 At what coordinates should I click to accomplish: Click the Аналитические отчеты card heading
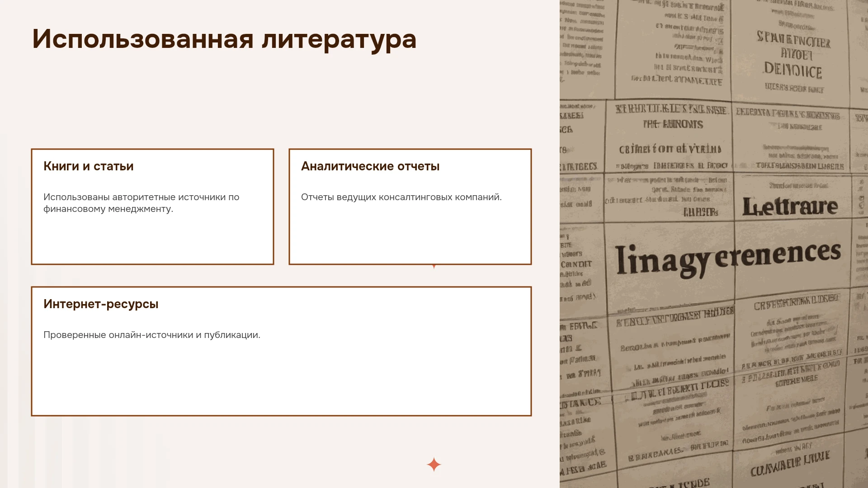pyautogui.click(x=370, y=166)
